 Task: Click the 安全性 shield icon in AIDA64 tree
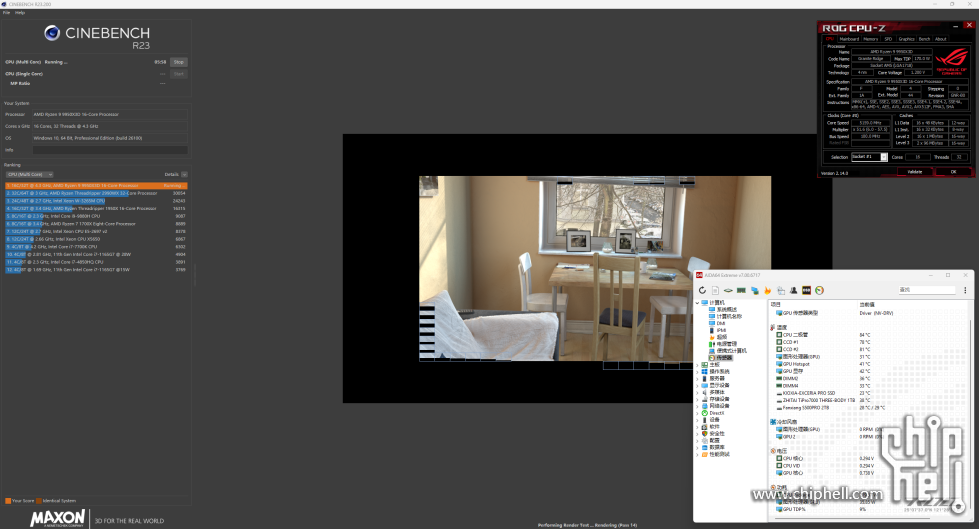coord(704,433)
